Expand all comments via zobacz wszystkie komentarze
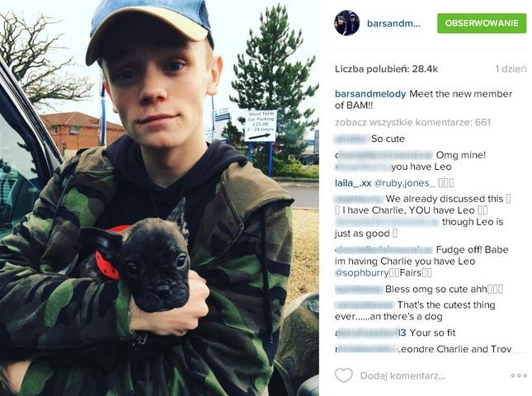This screenshot has width=532, height=396. [412, 122]
